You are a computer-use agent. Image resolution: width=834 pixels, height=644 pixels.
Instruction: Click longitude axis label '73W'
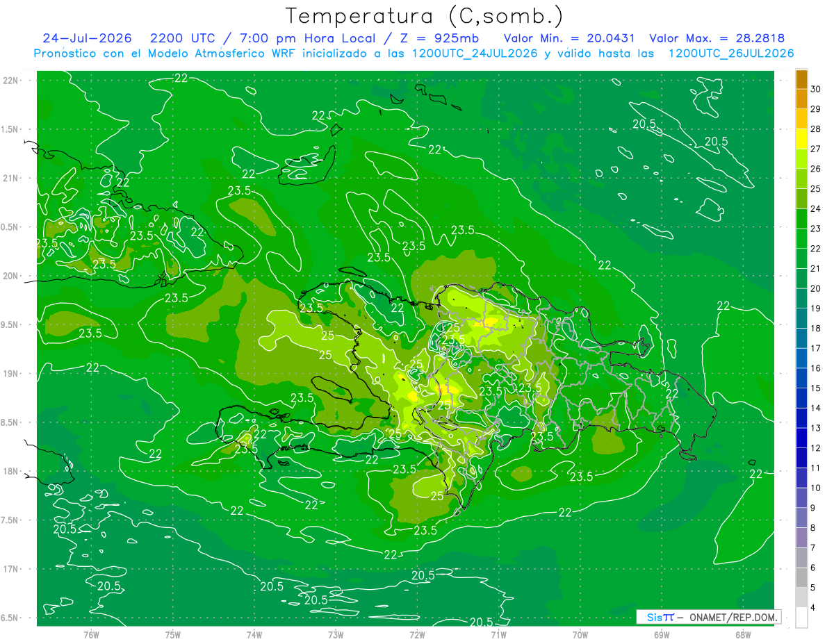(336, 635)
